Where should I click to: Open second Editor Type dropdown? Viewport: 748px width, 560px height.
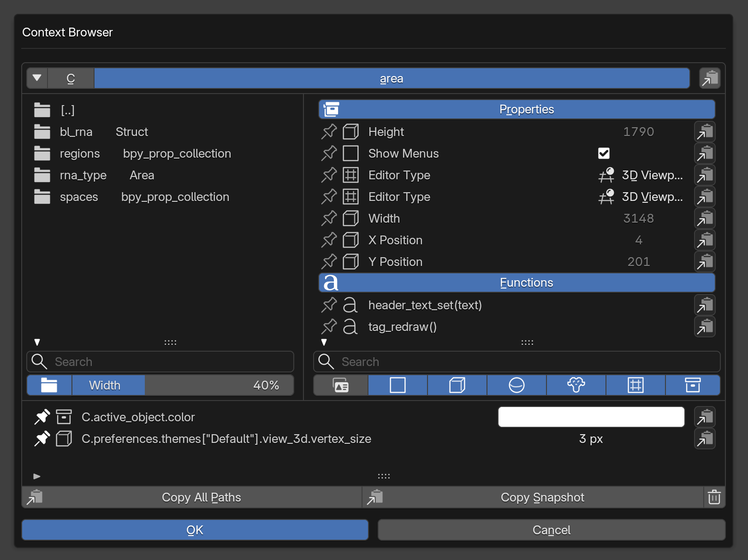641,197
